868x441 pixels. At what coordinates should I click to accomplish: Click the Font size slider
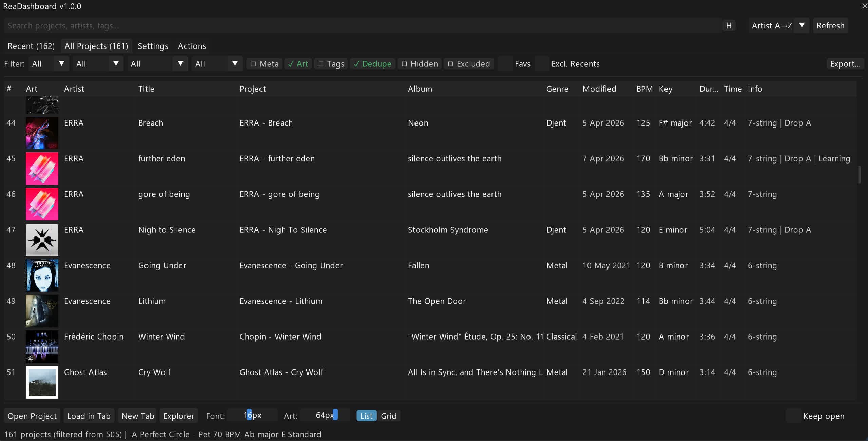coord(252,415)
